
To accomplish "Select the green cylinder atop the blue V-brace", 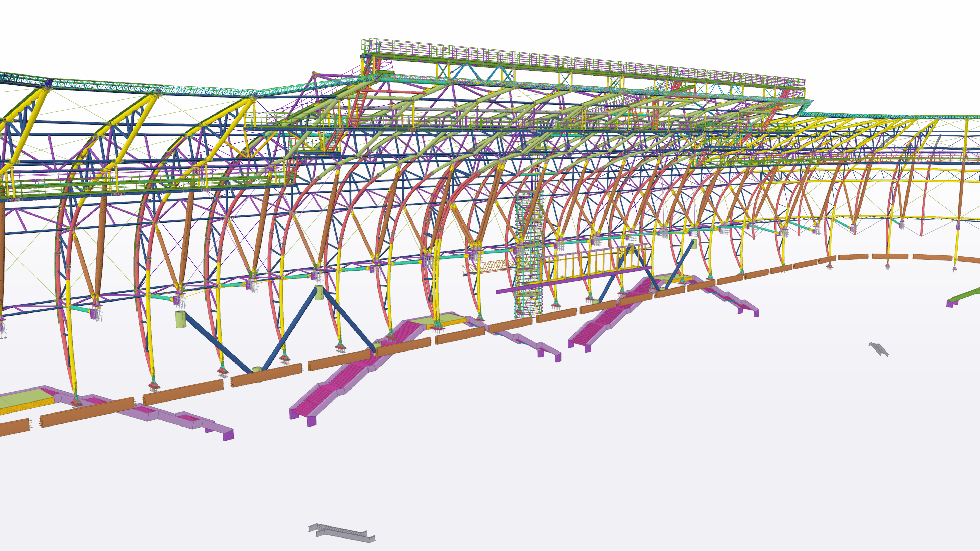I will click(319, 293).
